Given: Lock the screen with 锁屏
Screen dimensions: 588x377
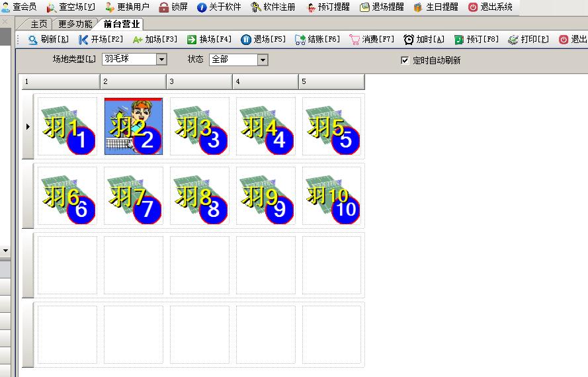Looking at the screenshot, I should coord(173,7).
